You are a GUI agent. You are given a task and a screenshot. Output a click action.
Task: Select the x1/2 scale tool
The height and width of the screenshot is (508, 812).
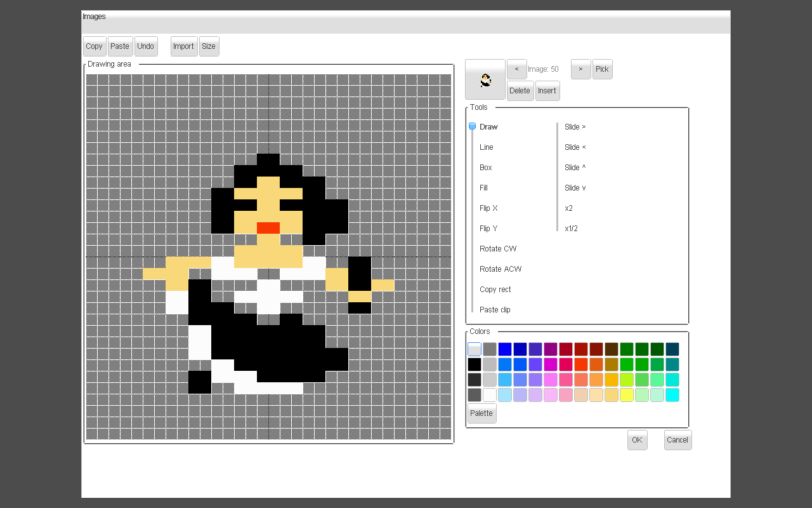pos(572,229)
